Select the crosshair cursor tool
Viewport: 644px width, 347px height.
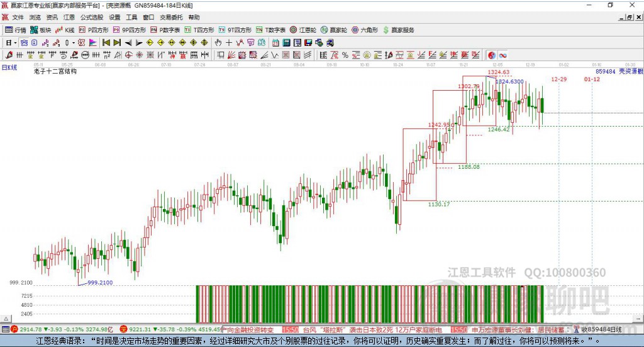[x=229, y=43]
